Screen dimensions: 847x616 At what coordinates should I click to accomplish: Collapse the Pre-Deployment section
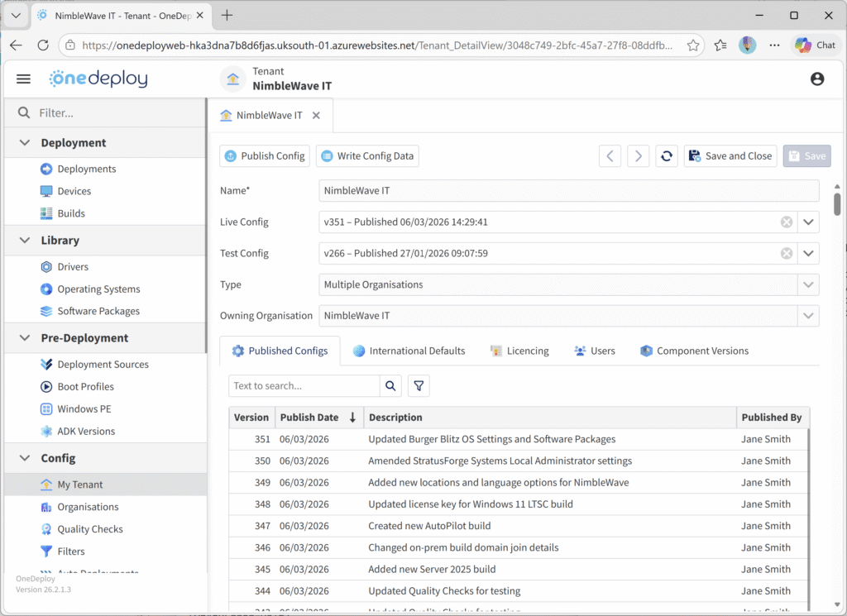tap(24, 338)
